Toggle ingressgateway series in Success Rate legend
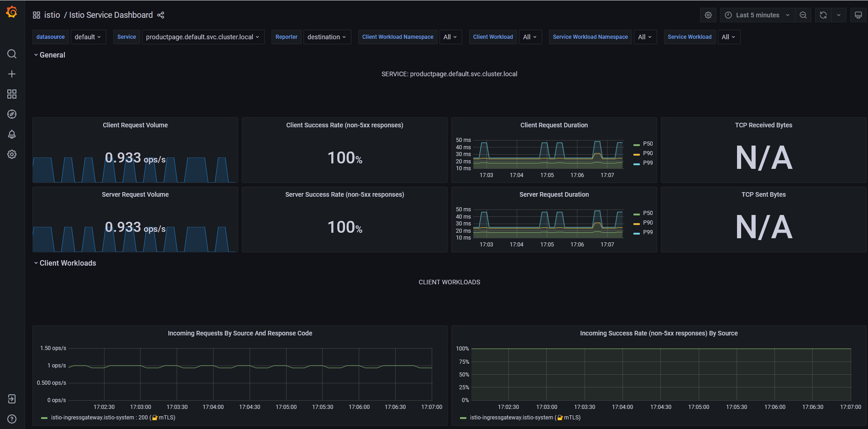Viewport: 868px width, 429px height. 525,418
